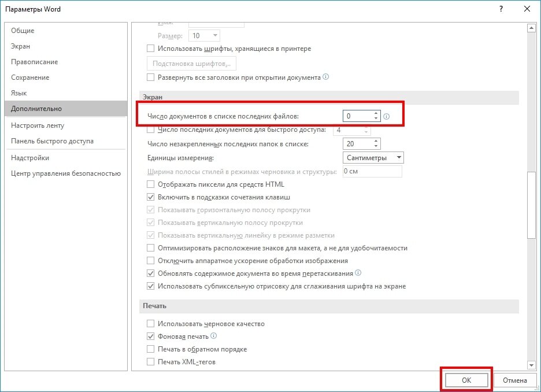The height and width of the screenshot is (392, 541).
Task: Show info icon beside recent documents count
Action: coord(387,116)
